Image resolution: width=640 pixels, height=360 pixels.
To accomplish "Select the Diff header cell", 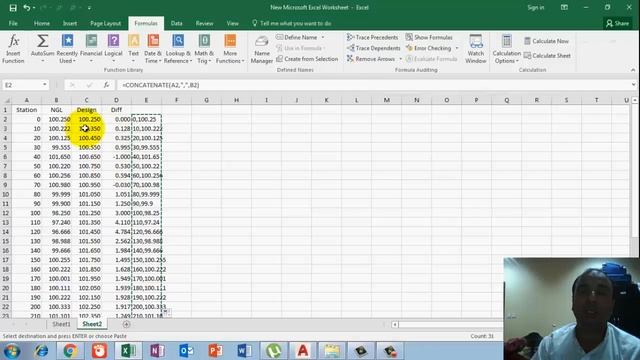I will click(116, 110).
